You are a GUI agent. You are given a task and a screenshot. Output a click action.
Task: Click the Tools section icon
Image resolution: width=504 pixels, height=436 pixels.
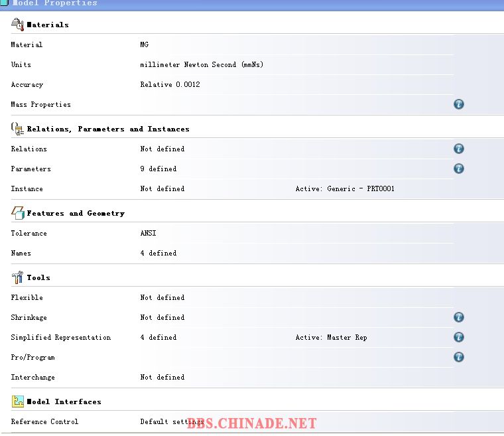[17, 277]
